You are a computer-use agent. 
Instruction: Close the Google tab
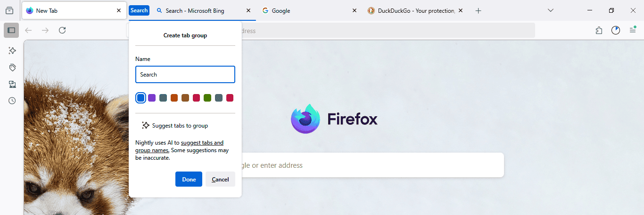pyautogui.click(x=355, y=10)
